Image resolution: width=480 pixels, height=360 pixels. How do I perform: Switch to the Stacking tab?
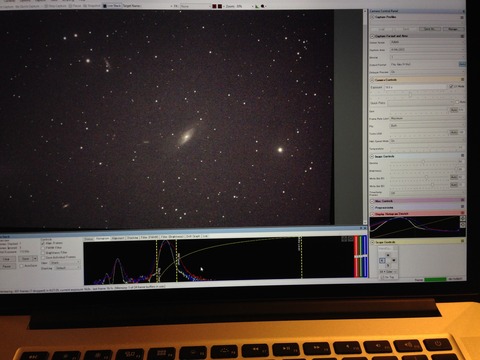[x=132, y=238]
